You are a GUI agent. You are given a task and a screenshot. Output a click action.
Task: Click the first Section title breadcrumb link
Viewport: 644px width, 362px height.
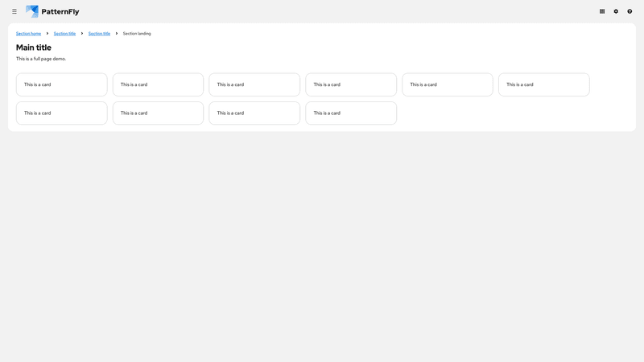64,34
